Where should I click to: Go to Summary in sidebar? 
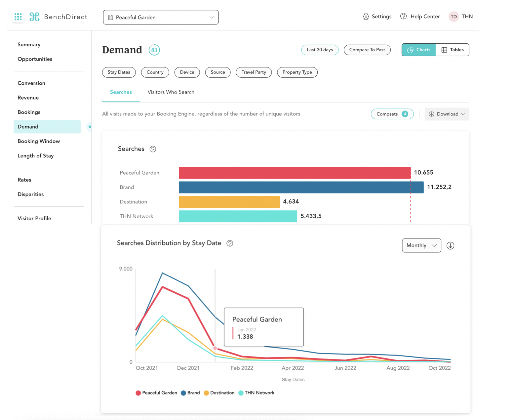29,45
